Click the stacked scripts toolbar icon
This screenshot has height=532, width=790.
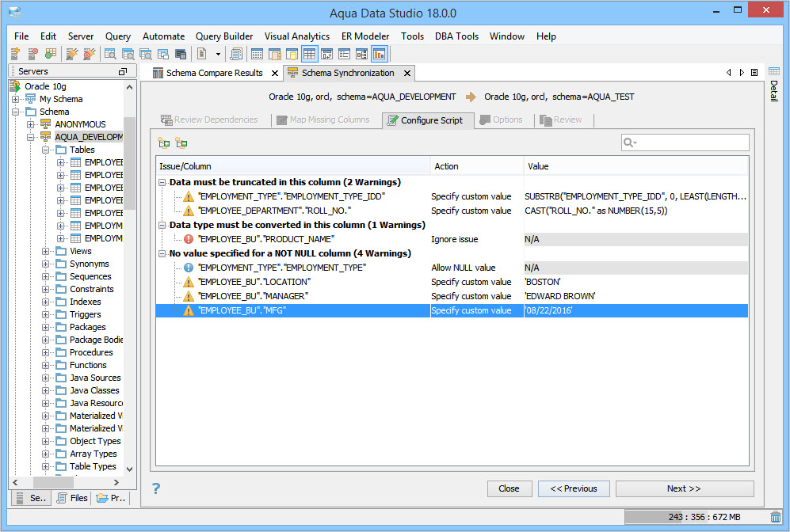click(x=235, y=54)
